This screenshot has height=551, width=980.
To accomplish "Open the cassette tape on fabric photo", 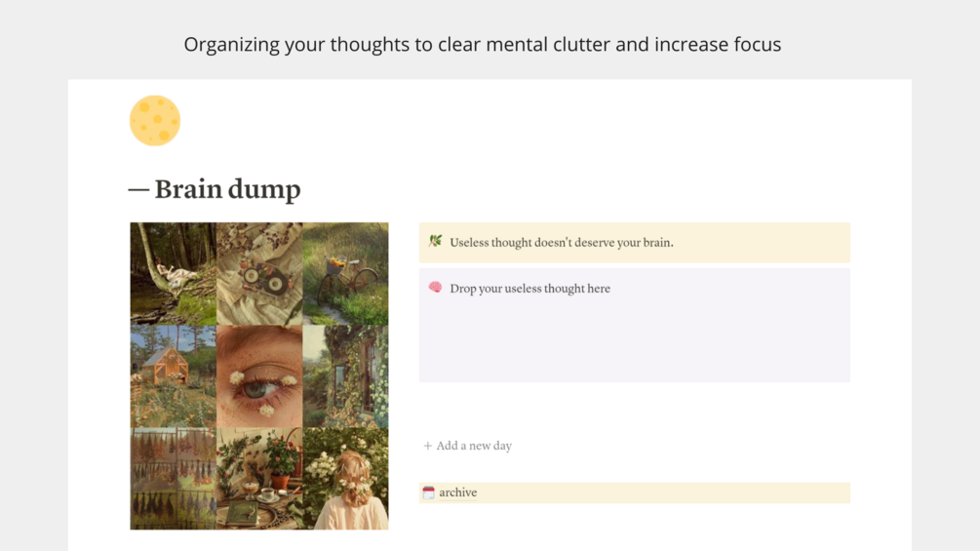I will (259, 274).
